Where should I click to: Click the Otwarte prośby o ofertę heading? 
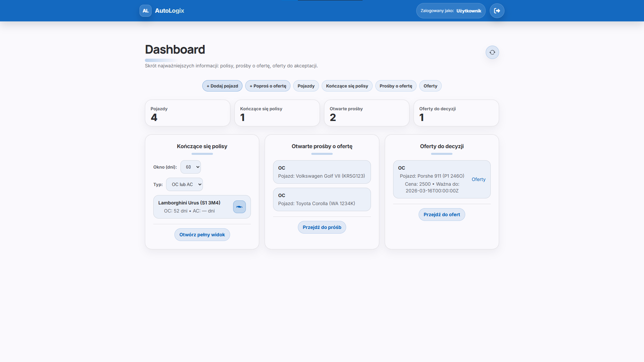[x=322, y=146]
